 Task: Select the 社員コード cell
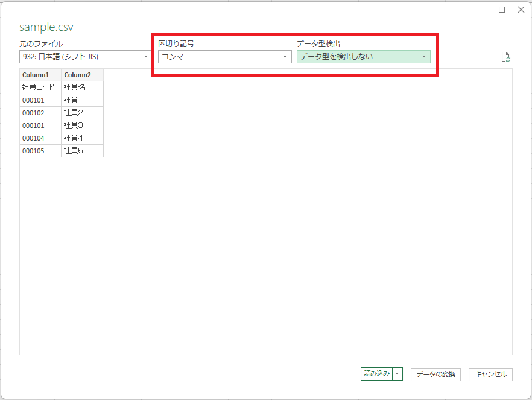(38, 87)
